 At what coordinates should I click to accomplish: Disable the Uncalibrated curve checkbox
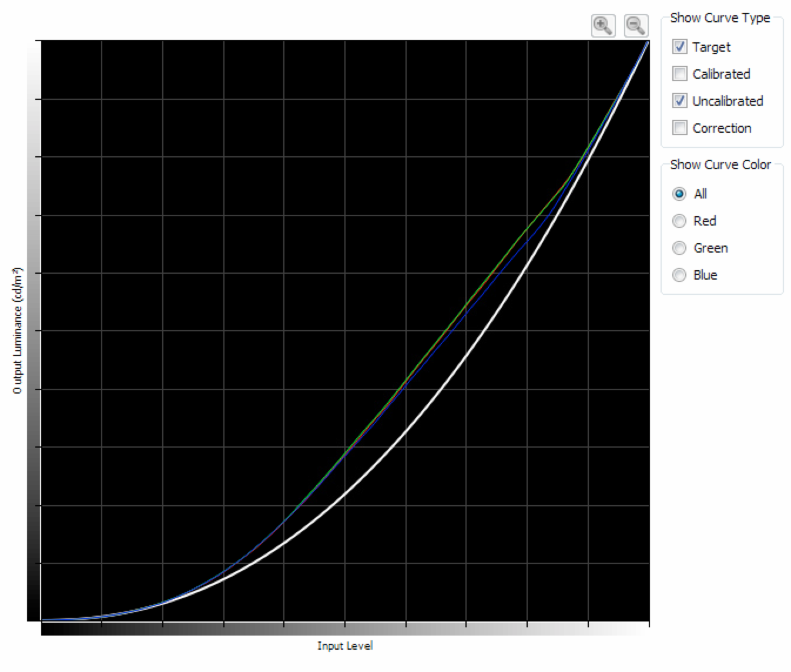click(x=680, y=101)
